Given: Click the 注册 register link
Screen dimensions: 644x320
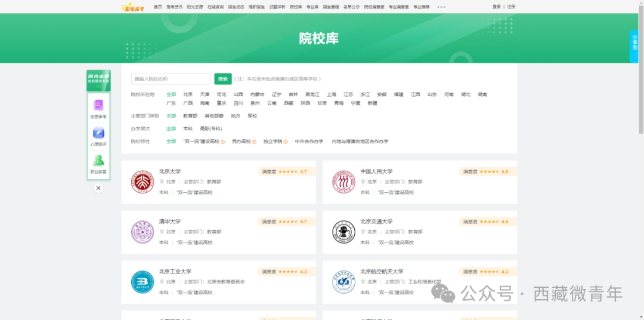Looking at the screenshot, I should [x=512, y=7].
